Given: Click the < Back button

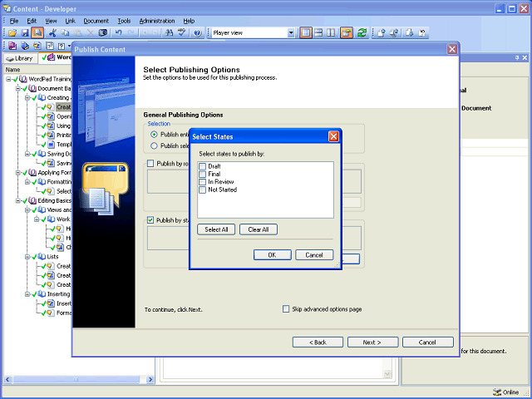Looking at the screenshot, I should click(x=318, y=342).
